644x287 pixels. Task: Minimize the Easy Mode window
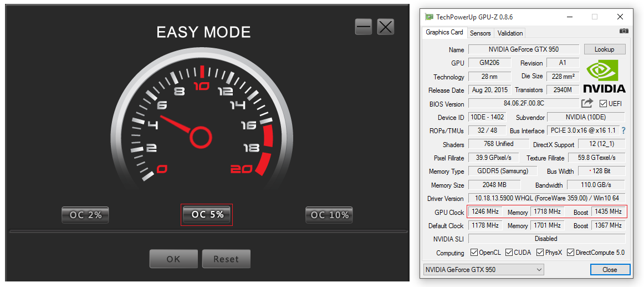point(364,27)
